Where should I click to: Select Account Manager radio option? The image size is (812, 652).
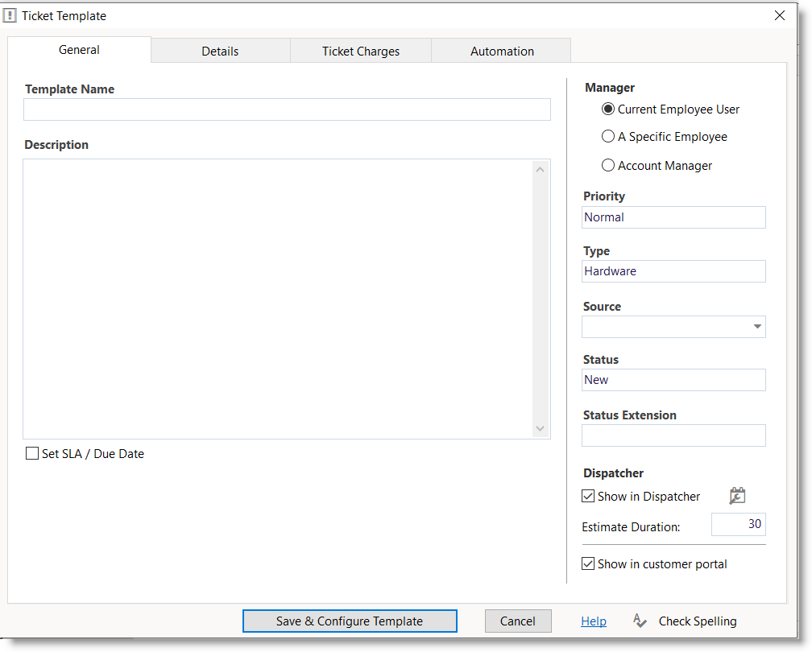(x=608, y=166)
